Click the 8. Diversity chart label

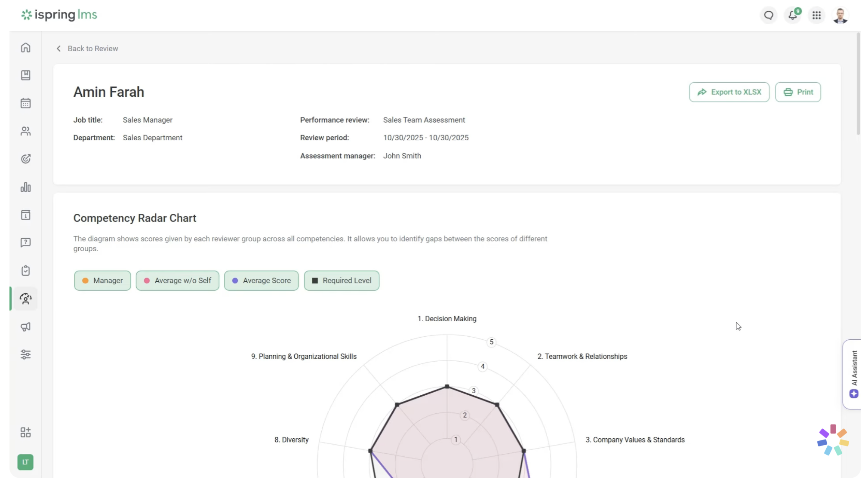[x=291, y=440]
